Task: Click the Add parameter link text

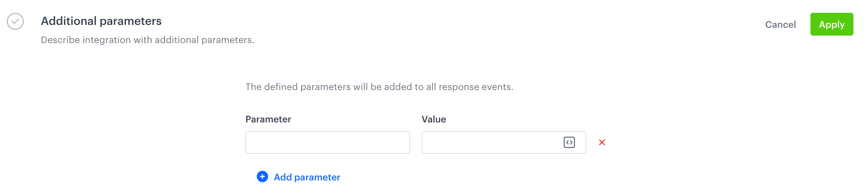Action: click(x=307, y=177)
